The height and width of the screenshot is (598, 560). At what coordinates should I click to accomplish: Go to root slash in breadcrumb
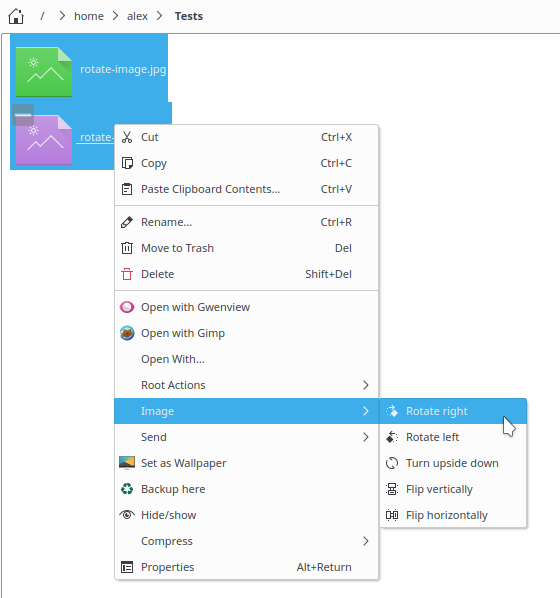(42, 16)
